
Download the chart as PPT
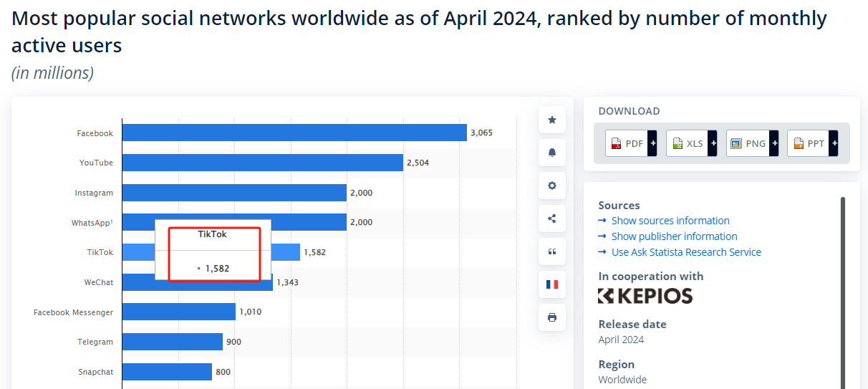pyautogui.click(x=812, y=143)
